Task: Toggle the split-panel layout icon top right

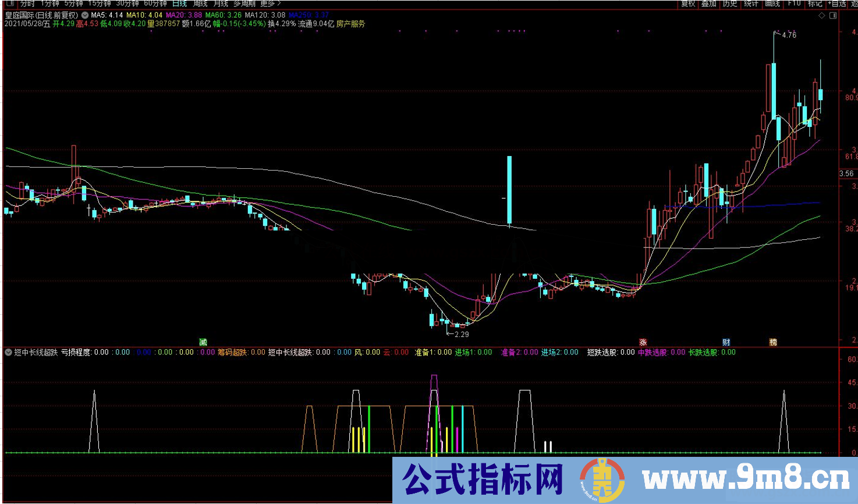Action: pos(833,16)
